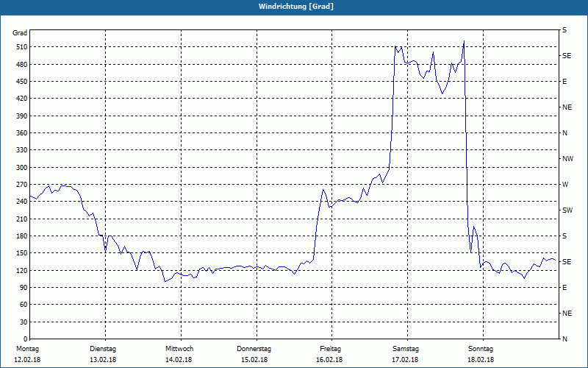Click the 0 value at the axis origin

[x=25, y=339]
